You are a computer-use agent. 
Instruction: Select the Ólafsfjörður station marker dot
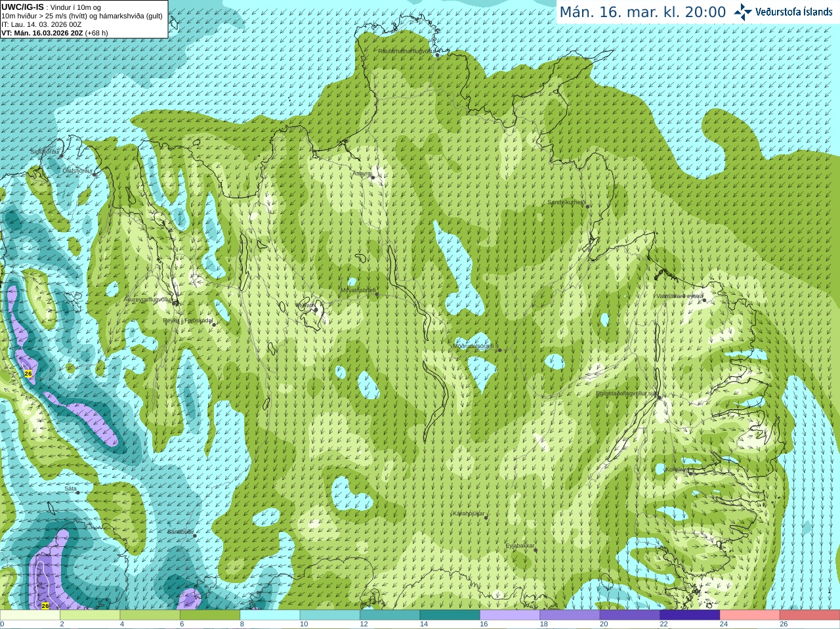click(x=96, y=174)
